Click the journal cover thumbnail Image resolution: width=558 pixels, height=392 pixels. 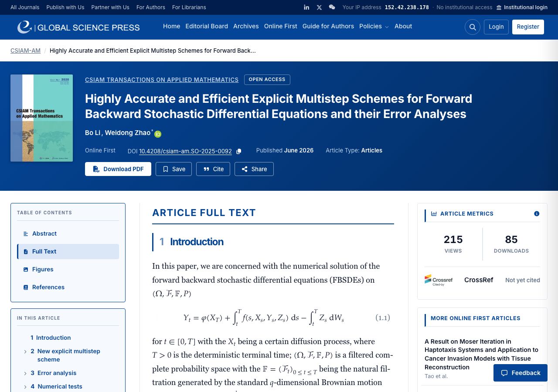(x=41, y=118)
